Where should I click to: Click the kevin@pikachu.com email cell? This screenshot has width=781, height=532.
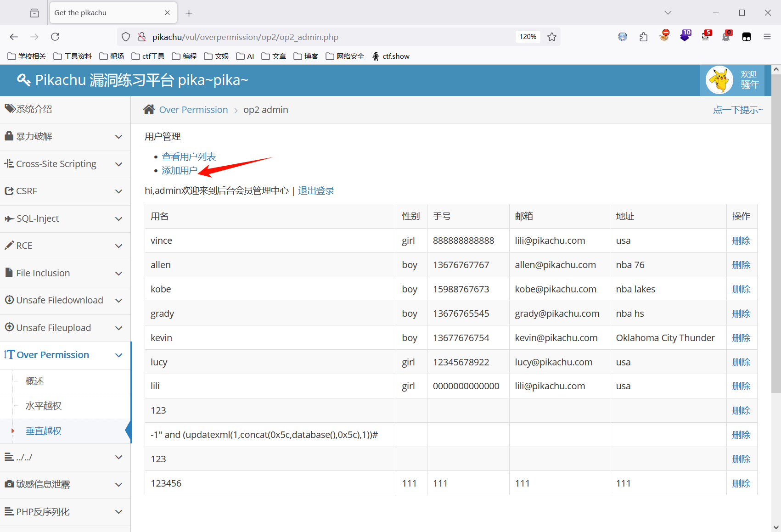click(x=559, y=338)
